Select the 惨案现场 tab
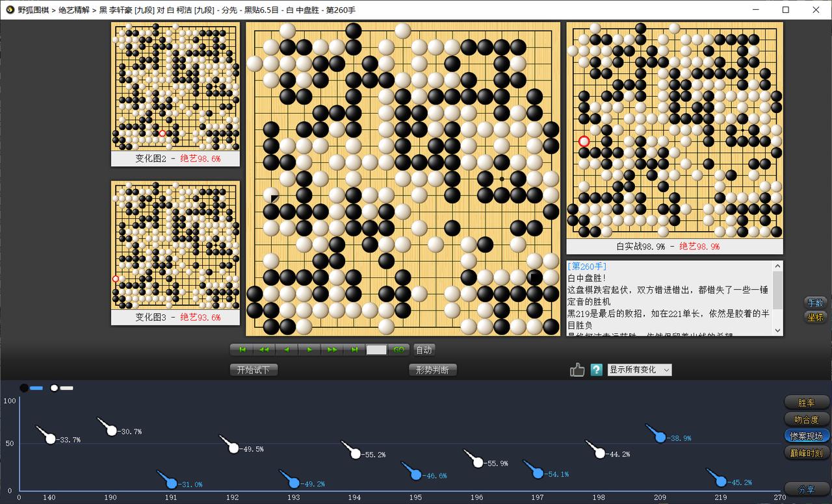 (x=807, y=436)
